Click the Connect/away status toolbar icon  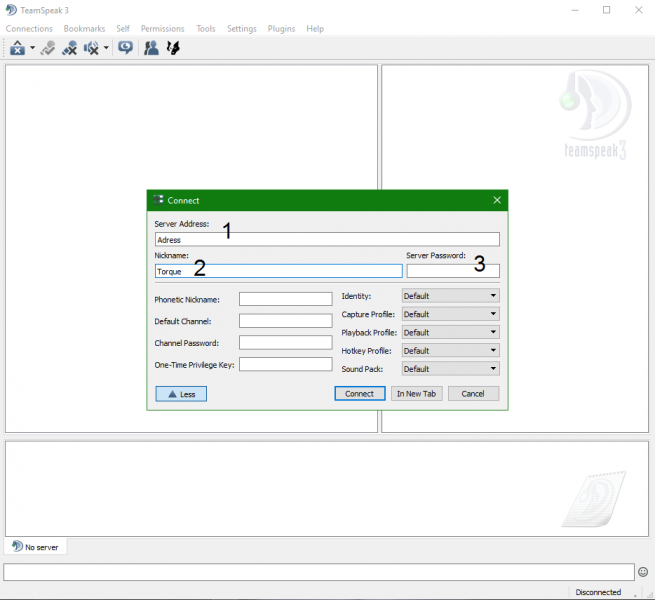pyautogui.click(x=17, y=48)
